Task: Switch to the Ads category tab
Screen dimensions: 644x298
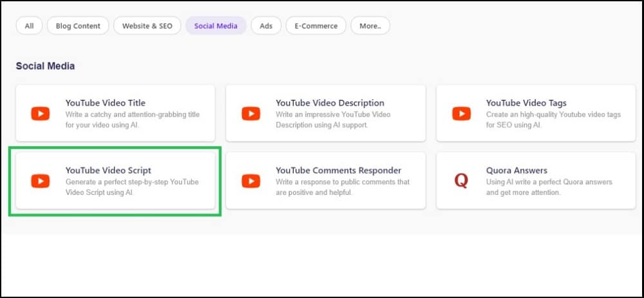Action: [x=266, y=26]
